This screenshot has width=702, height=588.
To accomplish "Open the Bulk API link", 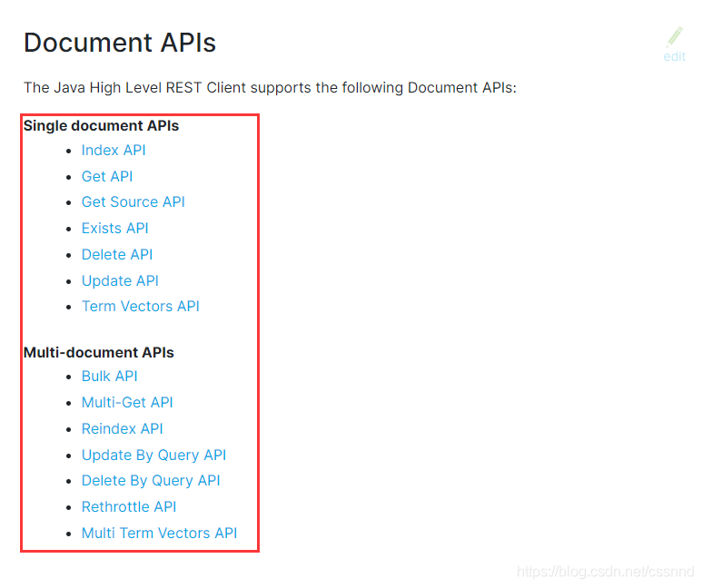I will pos(109,376).
